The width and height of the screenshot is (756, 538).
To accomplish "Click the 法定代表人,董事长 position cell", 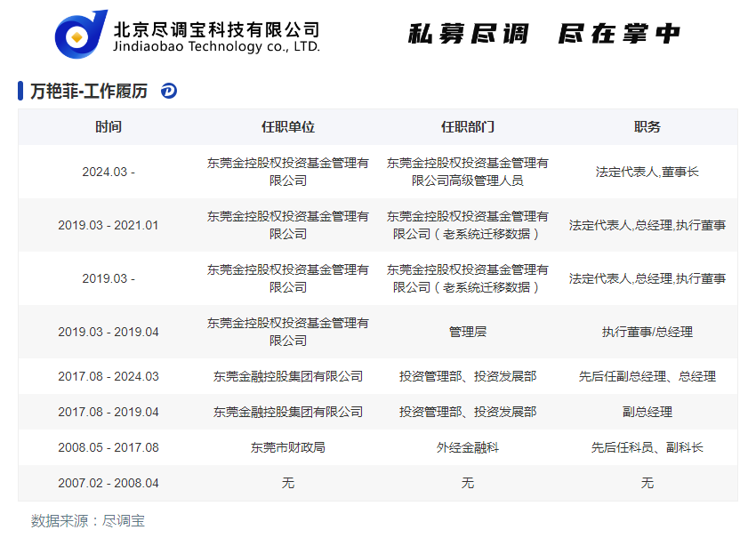I will (x=647, y=172).
